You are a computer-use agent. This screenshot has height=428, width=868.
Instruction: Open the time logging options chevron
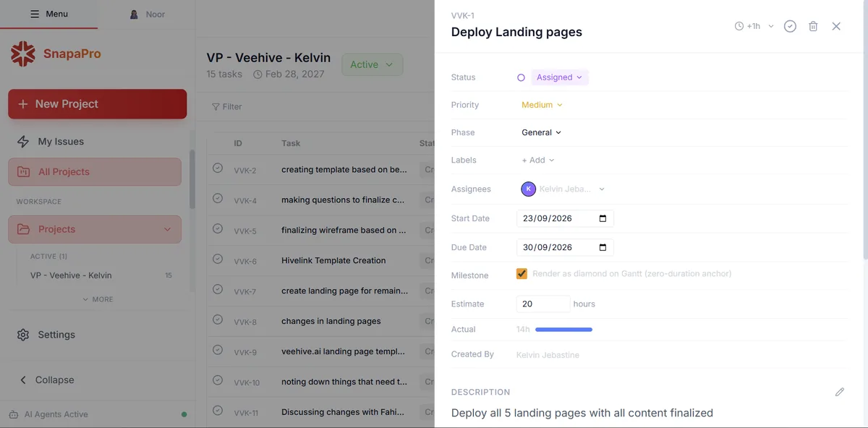pyautogui.click(x=771, y=26)
